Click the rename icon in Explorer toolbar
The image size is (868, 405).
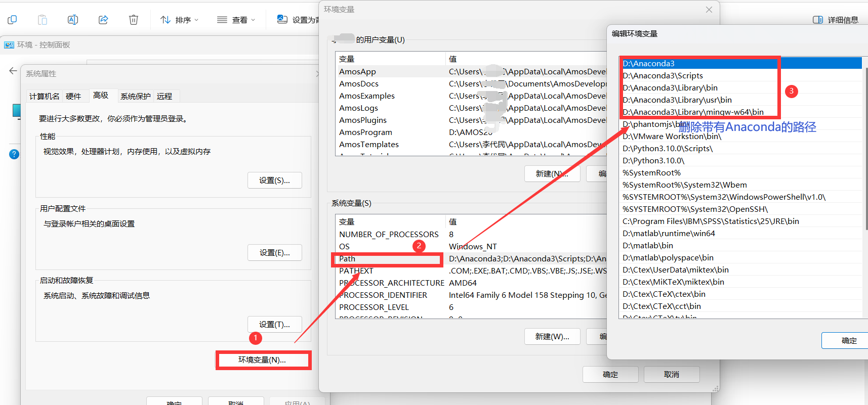point(73,20)
